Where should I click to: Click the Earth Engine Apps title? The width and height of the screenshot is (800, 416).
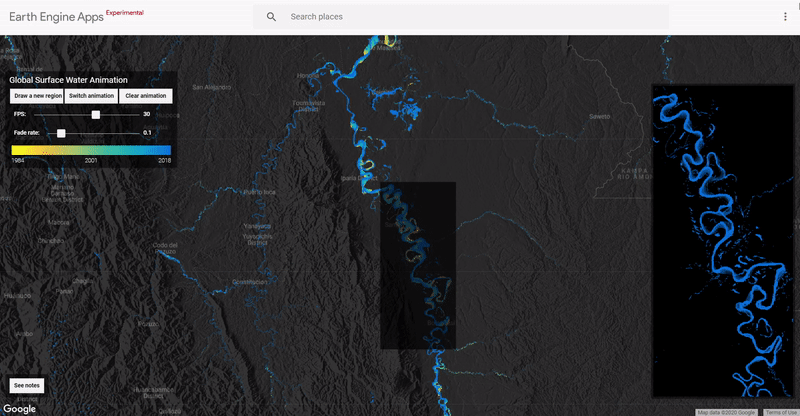[56, 17]
